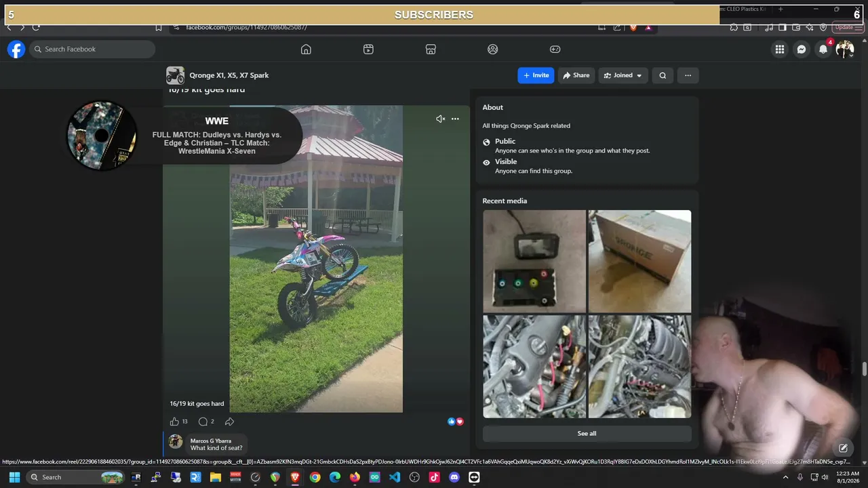Click the See all media button
Image resolution: width=868 pixels, height=488 pixels.
(x=587, y=433)
